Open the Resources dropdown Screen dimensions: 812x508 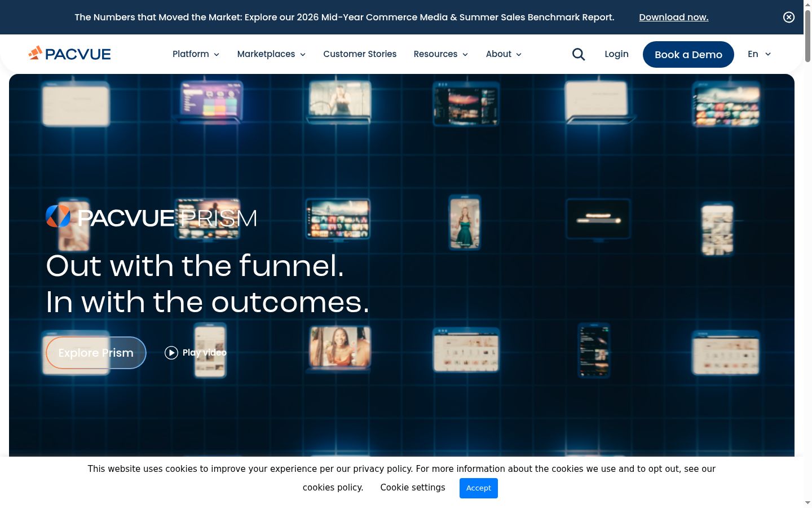click(441, 54)
